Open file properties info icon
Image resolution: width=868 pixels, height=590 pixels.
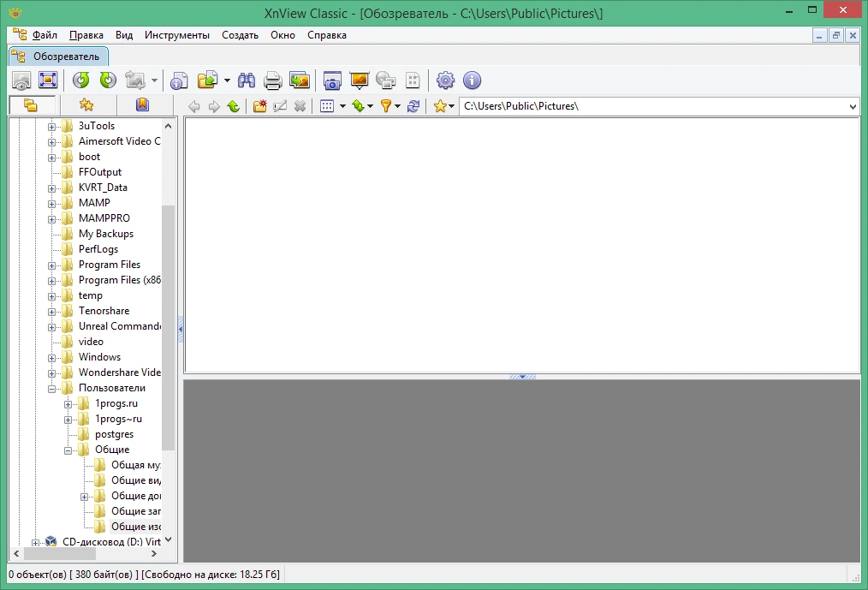[179, 80]
